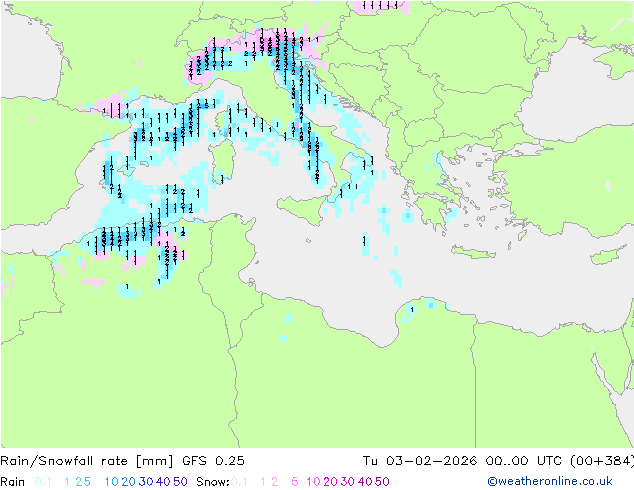The width and height of the screenshot is (634, 490).
Task: Click the island of Corsica on the map
Action: (x=222, y=122)
